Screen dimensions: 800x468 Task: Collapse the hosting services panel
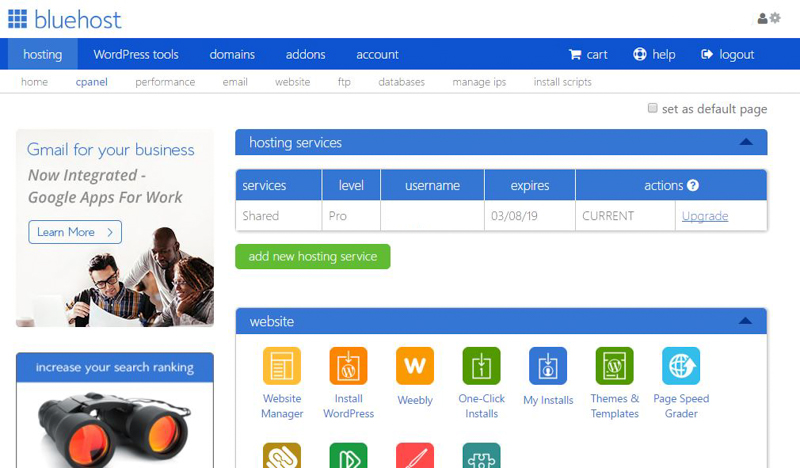[746, 142]
